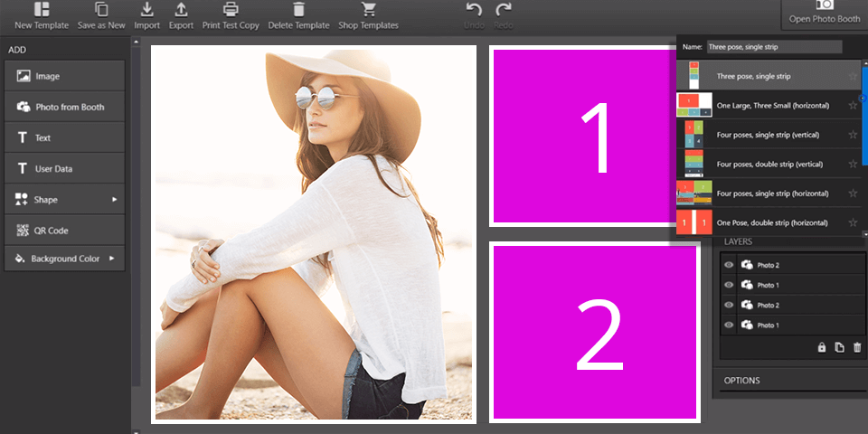This screenshot has width=868, height=434.
Task: Add a QR Code element
Action: 64,230
